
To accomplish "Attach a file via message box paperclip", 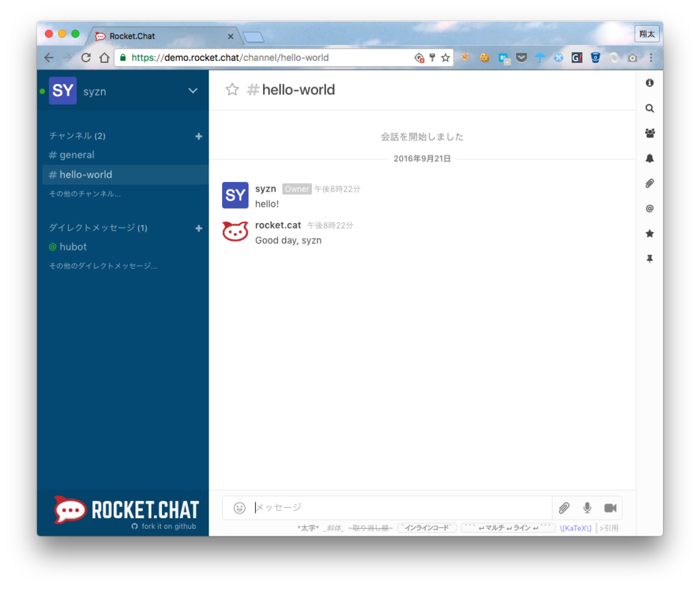I will 564,508.
